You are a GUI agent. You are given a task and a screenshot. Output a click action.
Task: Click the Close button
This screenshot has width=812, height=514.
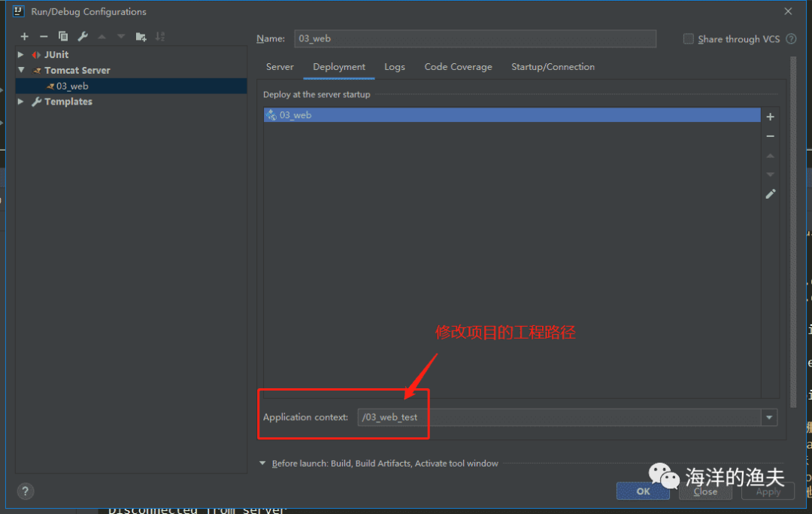point(705,491)
